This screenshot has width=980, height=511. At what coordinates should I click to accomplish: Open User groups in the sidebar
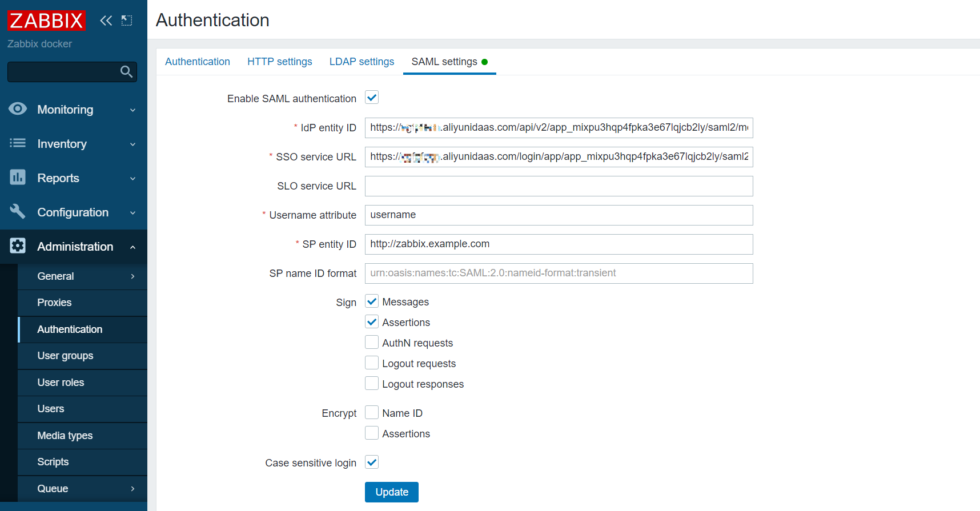(65, 356)
